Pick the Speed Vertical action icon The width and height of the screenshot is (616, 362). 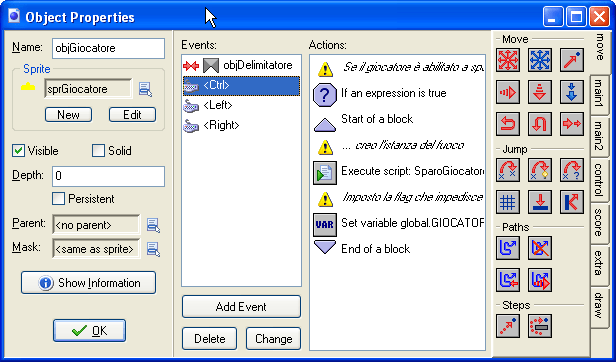(x=540, y=92)
